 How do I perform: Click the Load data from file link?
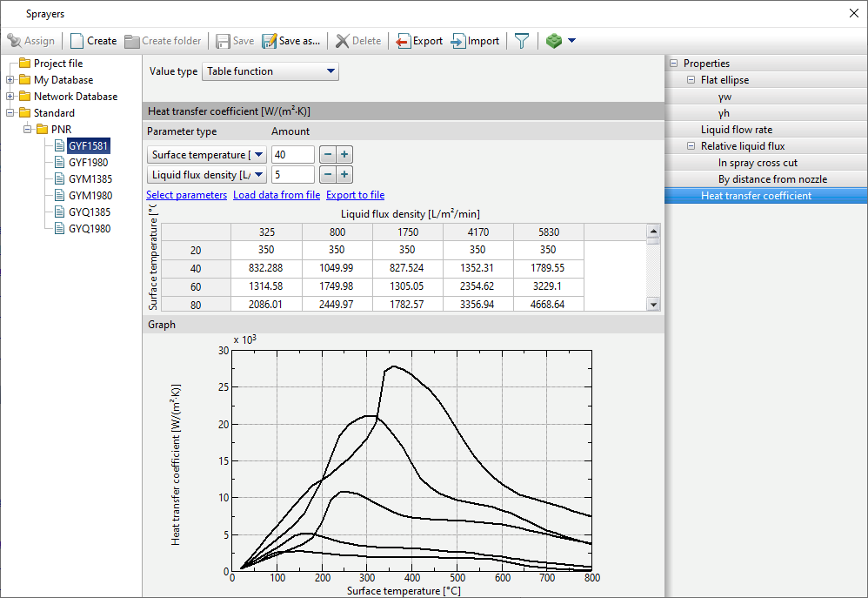(x=277, y=195)
